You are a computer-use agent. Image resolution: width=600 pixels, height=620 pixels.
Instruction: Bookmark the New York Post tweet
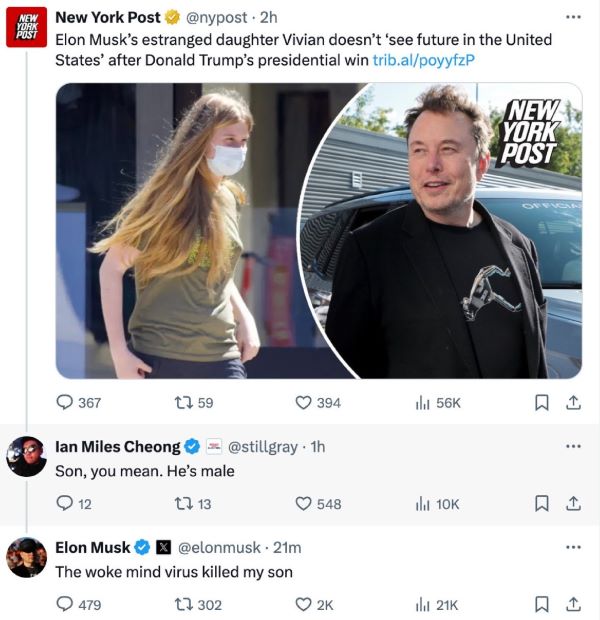(542, 403)
